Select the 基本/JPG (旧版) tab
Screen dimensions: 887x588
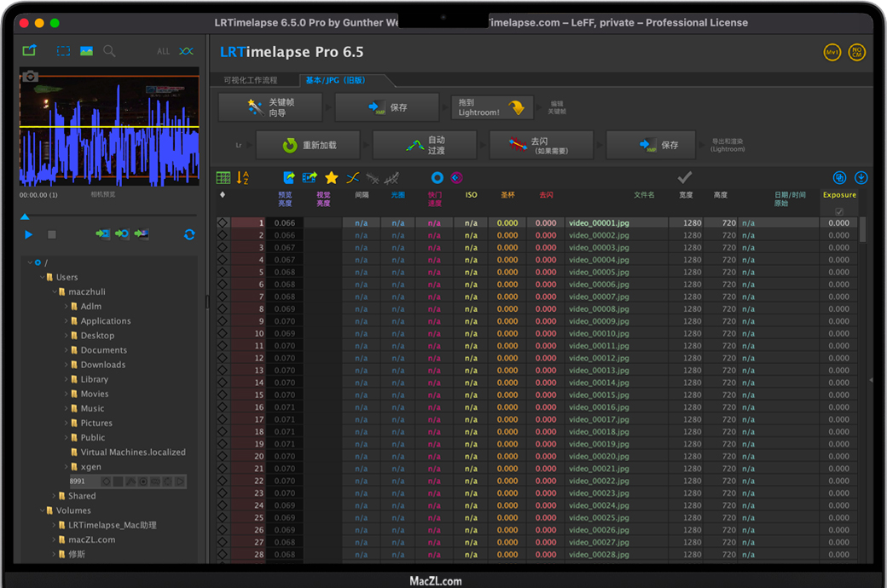click(x=336, y=80)
